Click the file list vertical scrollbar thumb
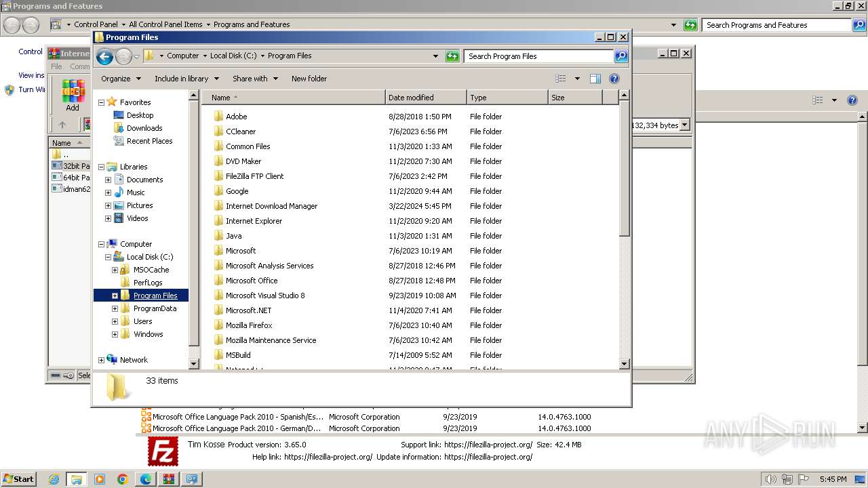Viewport: 868px width, 488px height. (x=625, y=169)
